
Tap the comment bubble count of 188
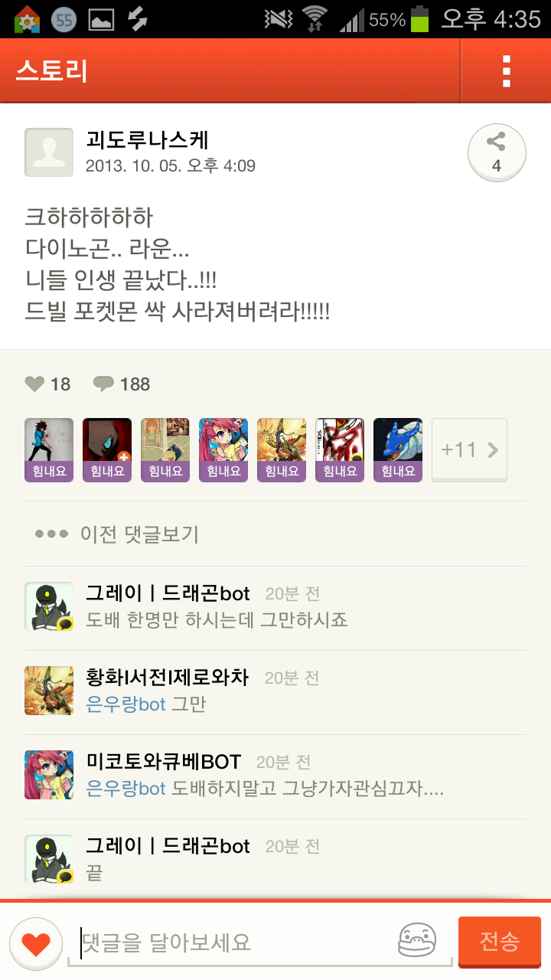click(x=122, y=384)
